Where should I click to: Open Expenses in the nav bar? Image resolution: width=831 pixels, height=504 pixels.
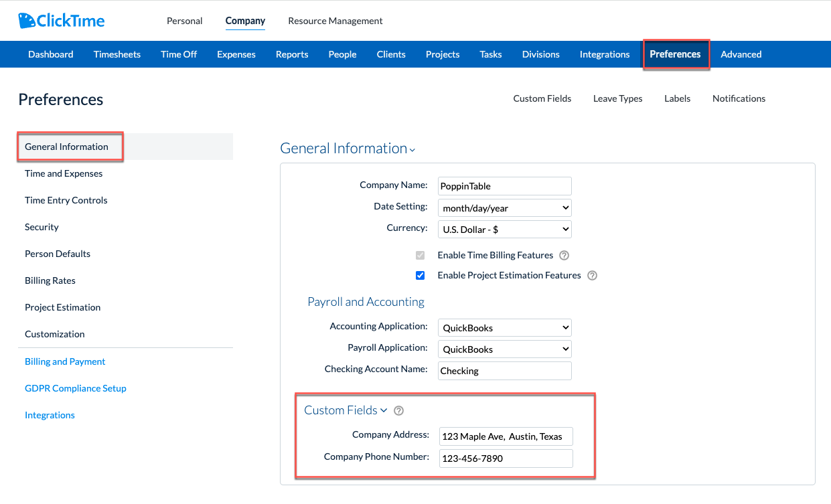[236, 54]
